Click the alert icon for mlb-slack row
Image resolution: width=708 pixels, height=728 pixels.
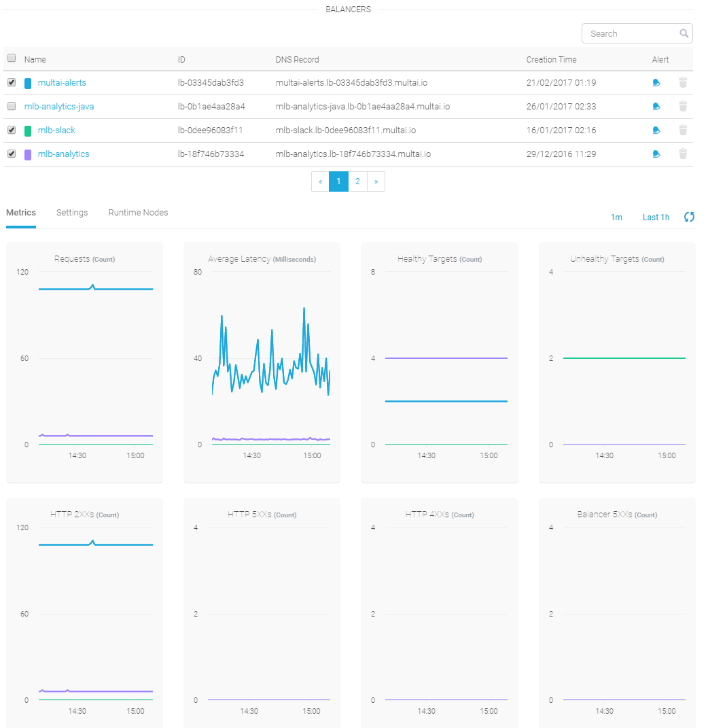click(x=656, y=131)
